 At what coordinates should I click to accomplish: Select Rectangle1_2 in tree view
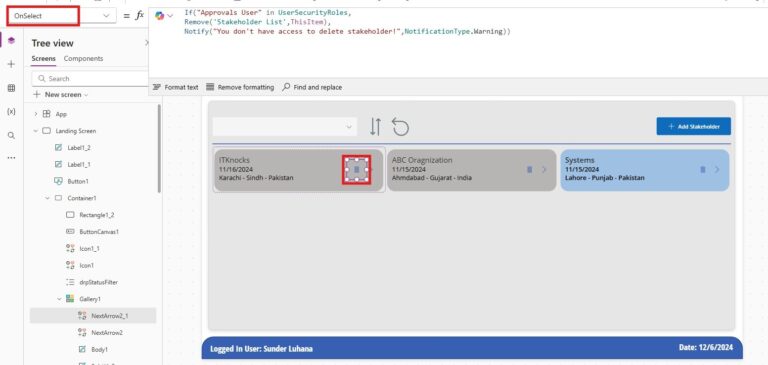click(97, 215)
